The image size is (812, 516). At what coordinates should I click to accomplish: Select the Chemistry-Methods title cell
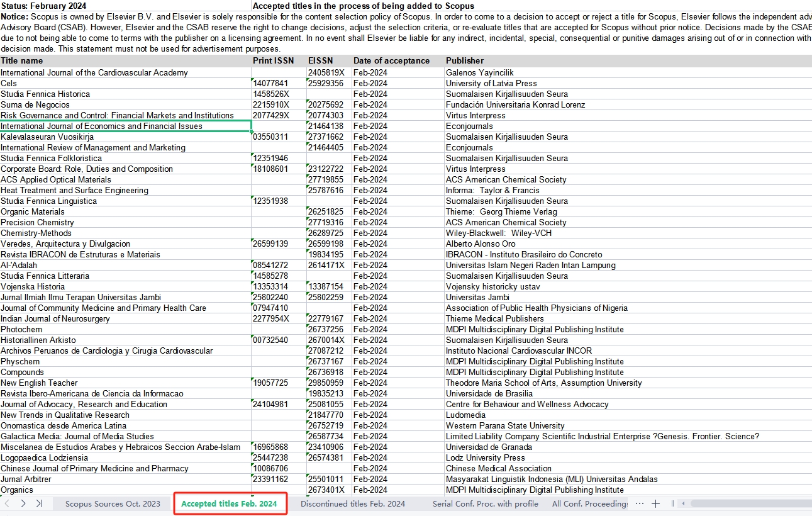[126, 233]
